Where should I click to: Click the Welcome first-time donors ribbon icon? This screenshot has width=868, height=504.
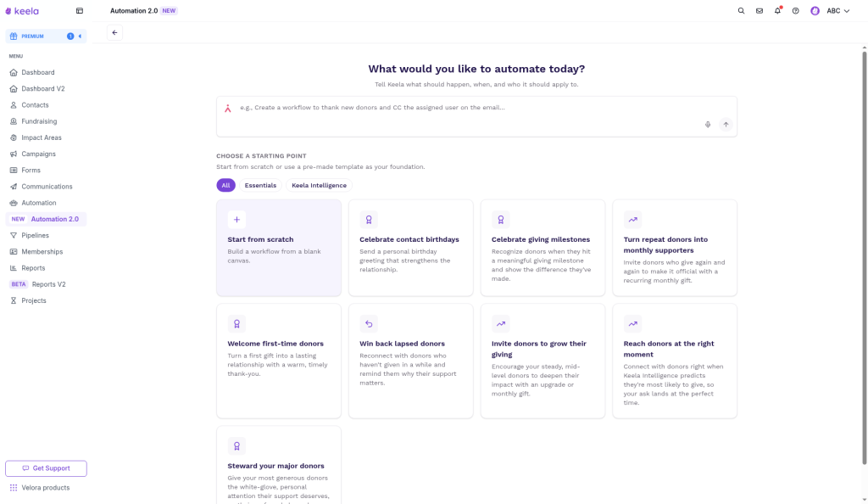tap(237, 324)
